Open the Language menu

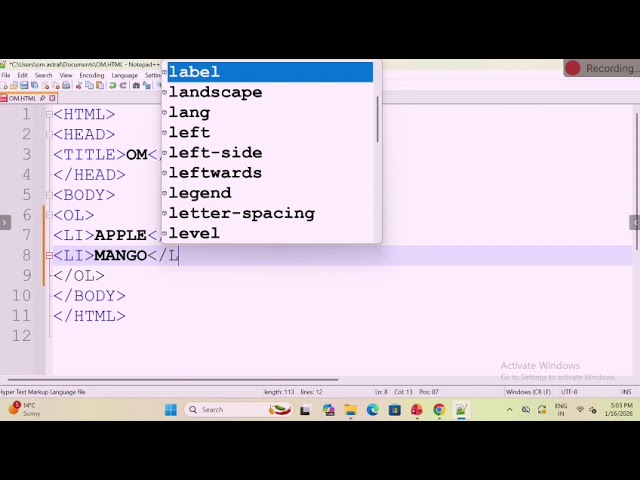(124, 76)
